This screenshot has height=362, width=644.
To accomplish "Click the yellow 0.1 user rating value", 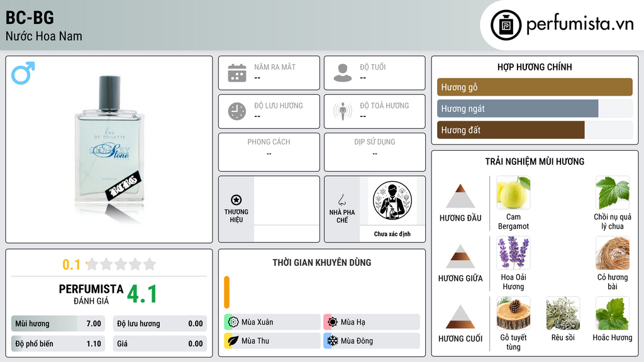I will [71, 265].
